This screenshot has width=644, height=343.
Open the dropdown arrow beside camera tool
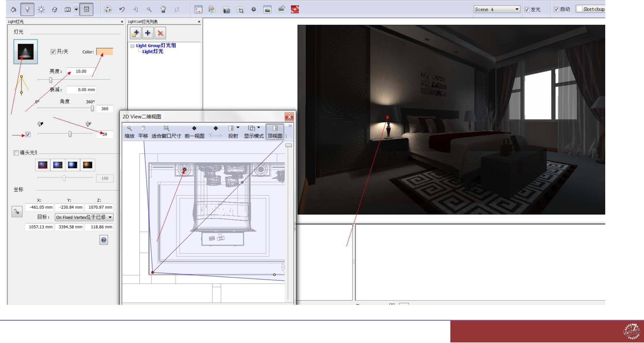(x=76, y=9)
